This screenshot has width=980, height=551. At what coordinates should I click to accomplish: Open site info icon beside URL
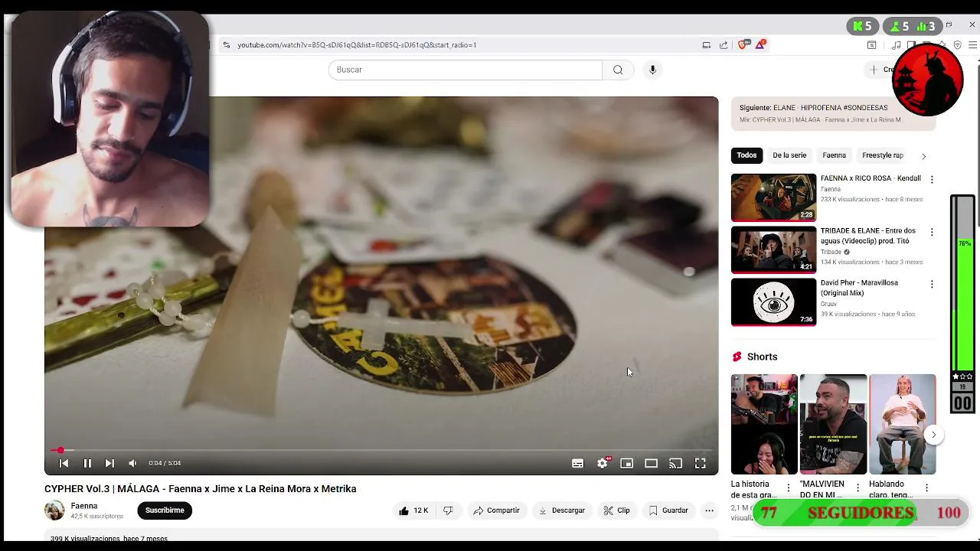[x=226, y=45]
